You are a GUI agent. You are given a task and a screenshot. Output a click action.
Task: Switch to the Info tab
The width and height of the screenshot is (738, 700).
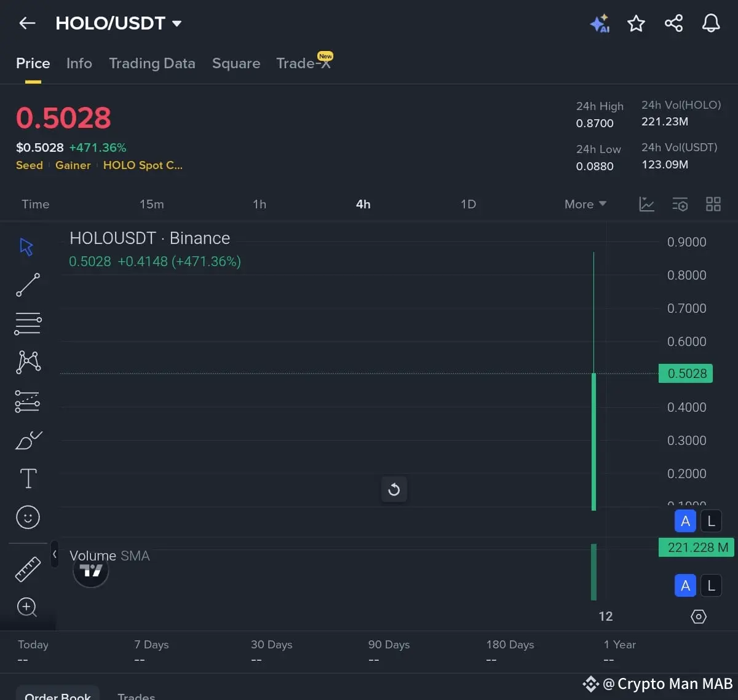pos(79,63)
